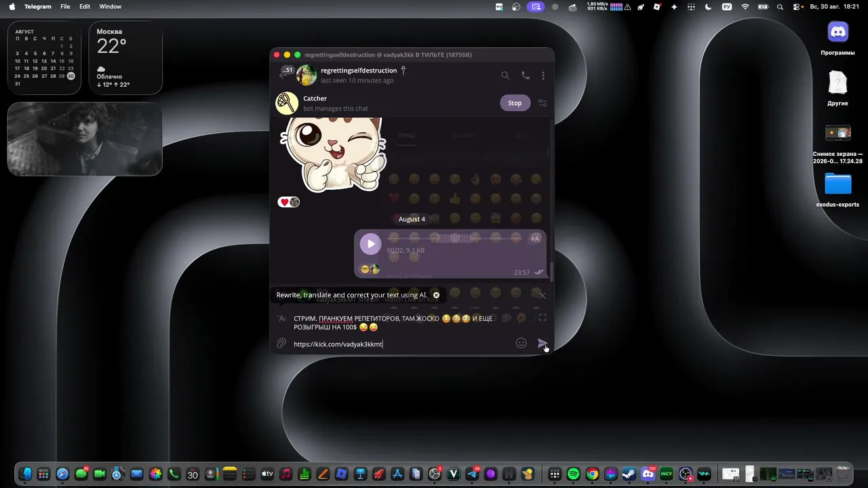Click the heart reaction under the sticker

(288, 202)
